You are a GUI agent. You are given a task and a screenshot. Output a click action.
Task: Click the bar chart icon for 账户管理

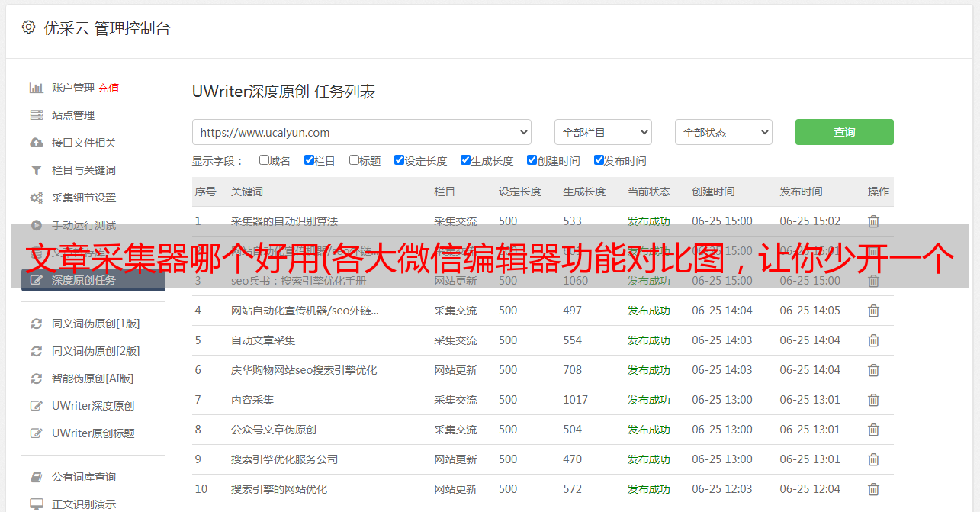click(x=36, y=88)
